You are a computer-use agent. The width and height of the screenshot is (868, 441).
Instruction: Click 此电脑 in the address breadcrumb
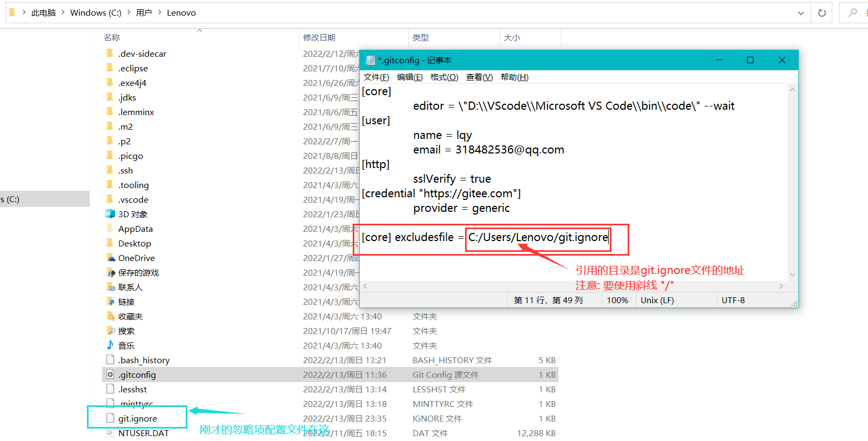[43, 12]
